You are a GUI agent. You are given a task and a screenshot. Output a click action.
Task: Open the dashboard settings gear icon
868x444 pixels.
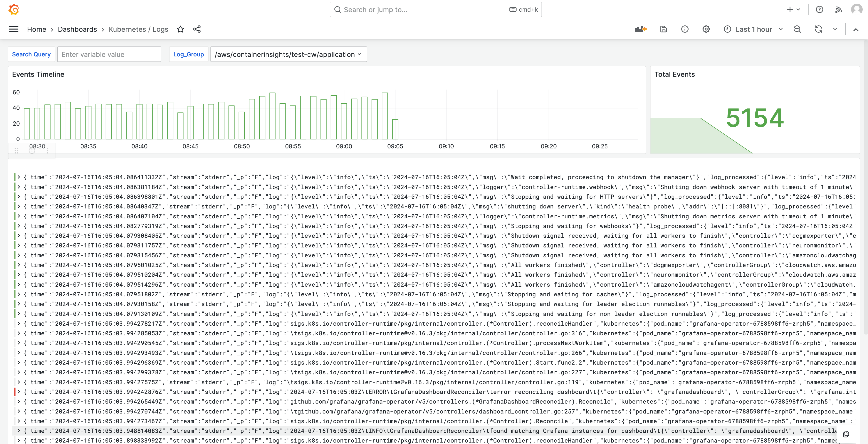[x=707, y=29]
